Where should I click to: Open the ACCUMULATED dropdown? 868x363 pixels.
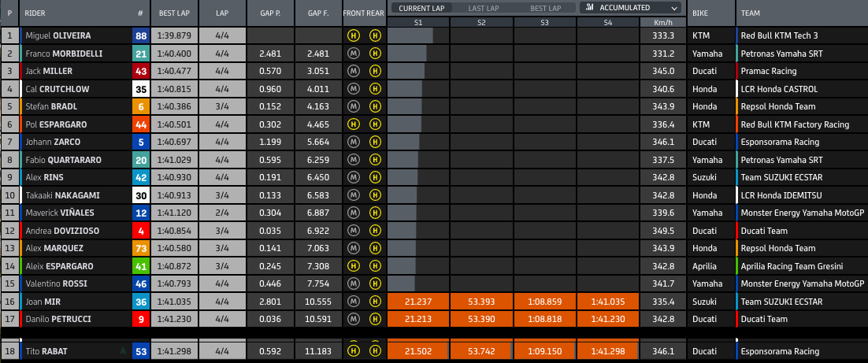click(x=630, y=8)
